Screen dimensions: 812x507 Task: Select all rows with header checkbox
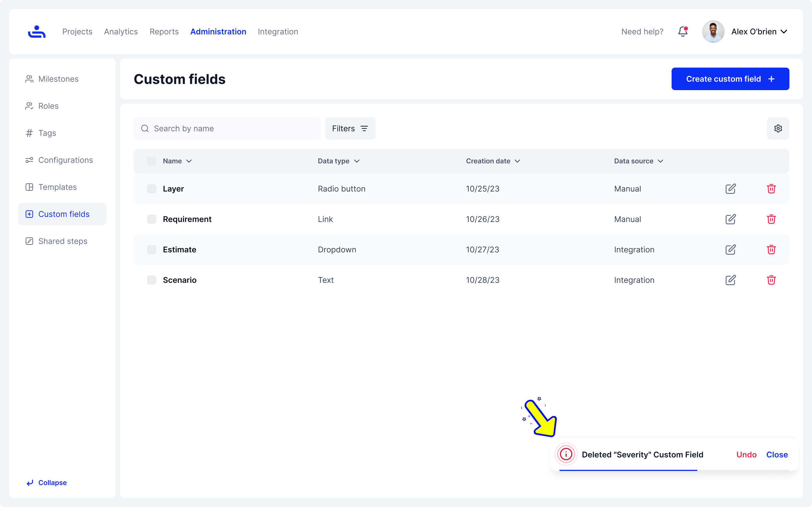(152, 161)
